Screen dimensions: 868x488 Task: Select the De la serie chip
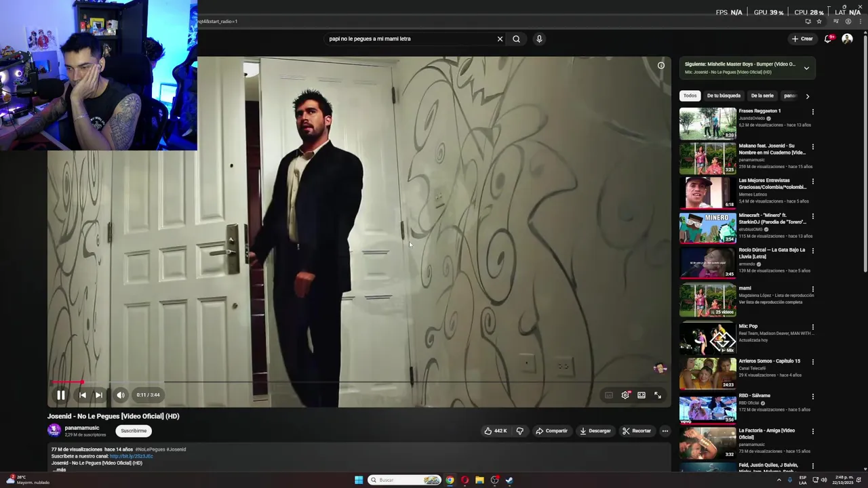[762, 96]
